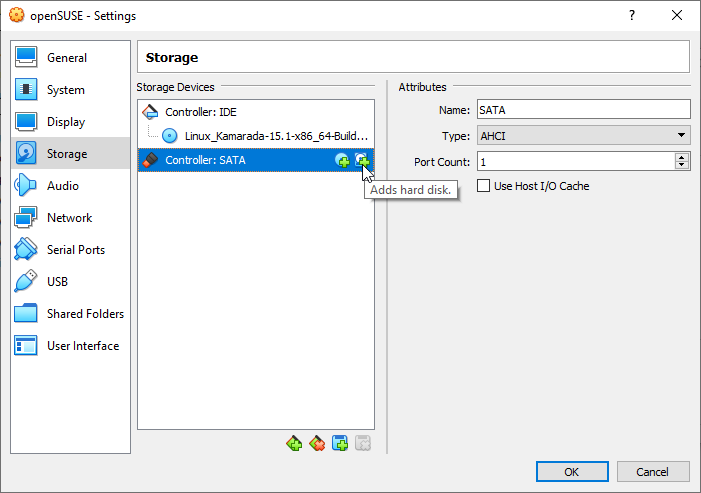Go to the Audio settings category
The width and height of the screenshot is (701, 493).
(62, 186)
